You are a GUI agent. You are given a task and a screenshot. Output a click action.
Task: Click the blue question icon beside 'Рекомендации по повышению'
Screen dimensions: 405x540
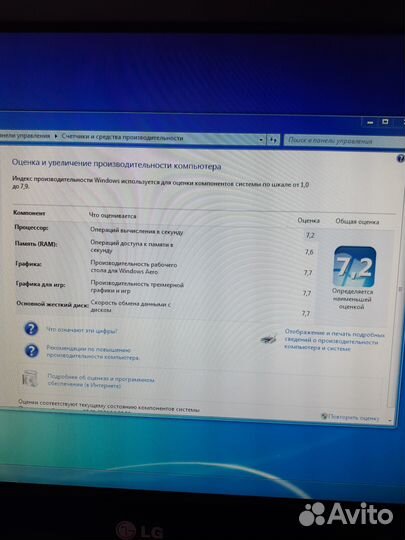(x=32, y=351)
